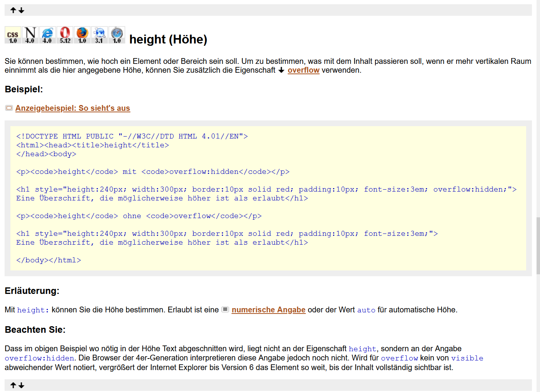The height and width of the screenshot is (392, 540).
Task: Click the Konqueror 3.1 browser icon
Action: tap(100, 35)
